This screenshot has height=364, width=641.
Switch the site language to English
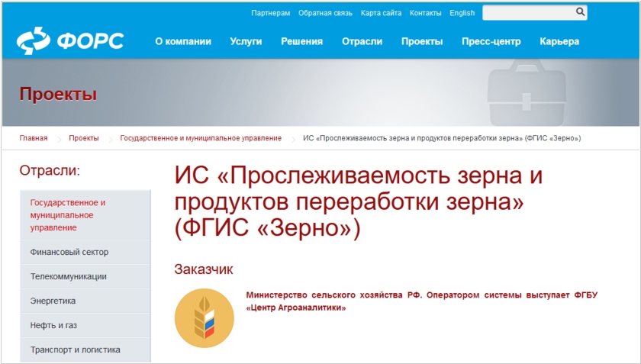tap(462, 13)
